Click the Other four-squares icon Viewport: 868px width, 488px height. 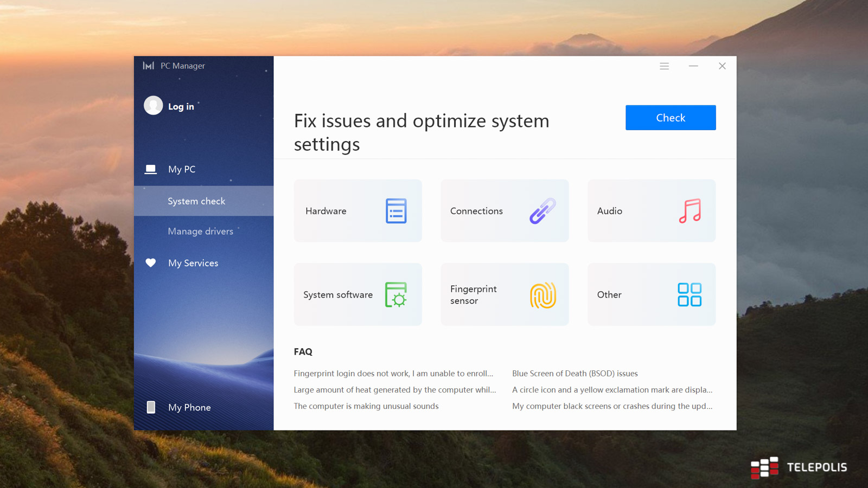pos(690,295)
